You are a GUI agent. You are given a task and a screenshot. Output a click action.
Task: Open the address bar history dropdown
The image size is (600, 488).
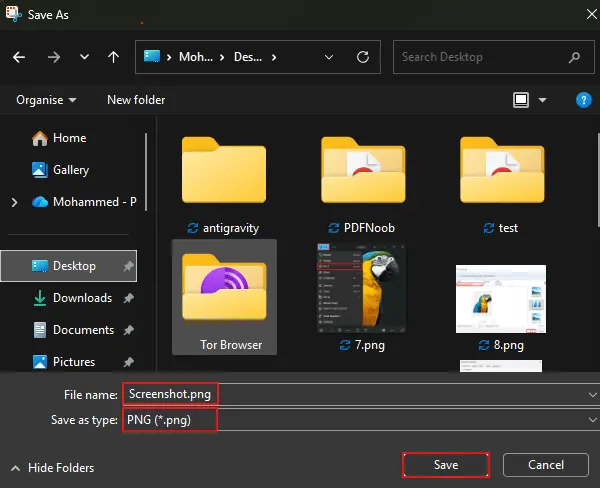click(329, 57)
